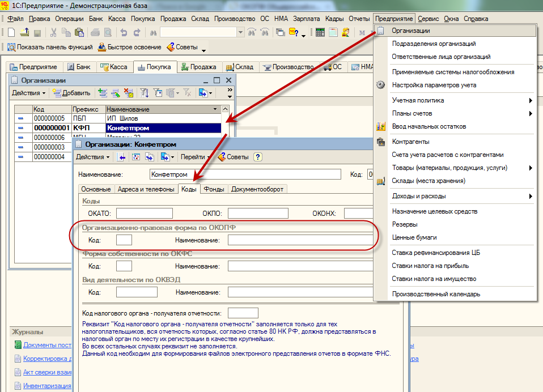Open the Сервис menu
The width and height of the screenshot is (543, 392).
(x=429, y=19)
